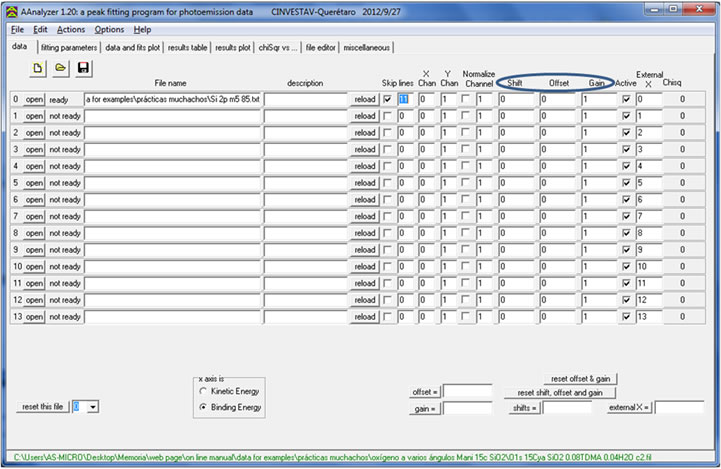Go to the results table tab

click(x=188, y=47)
